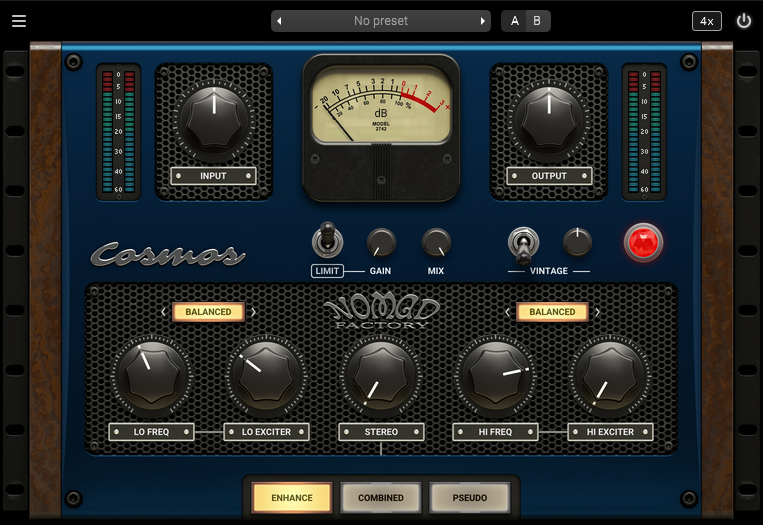Flip the VINTAGE toggle switch

[523, 245]
